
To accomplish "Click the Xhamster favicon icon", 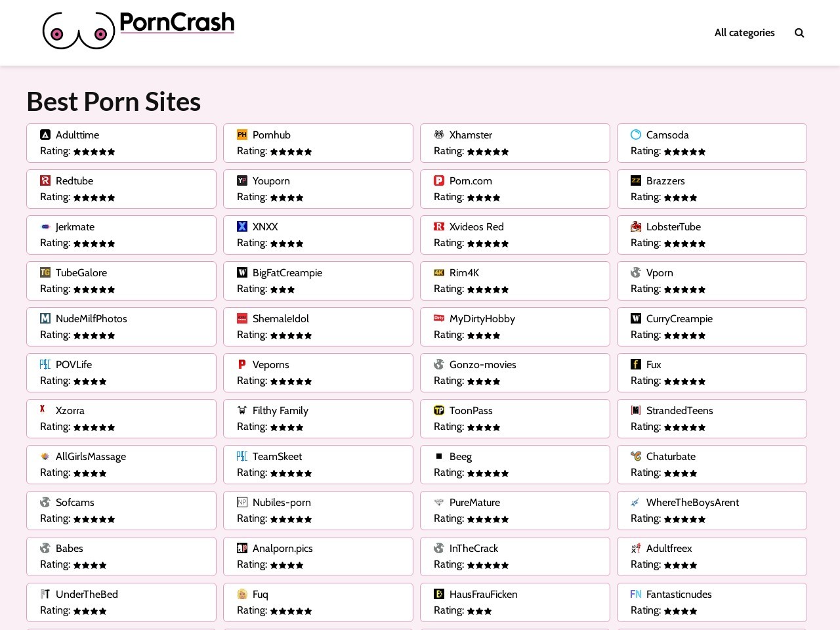I will point(439,135).
